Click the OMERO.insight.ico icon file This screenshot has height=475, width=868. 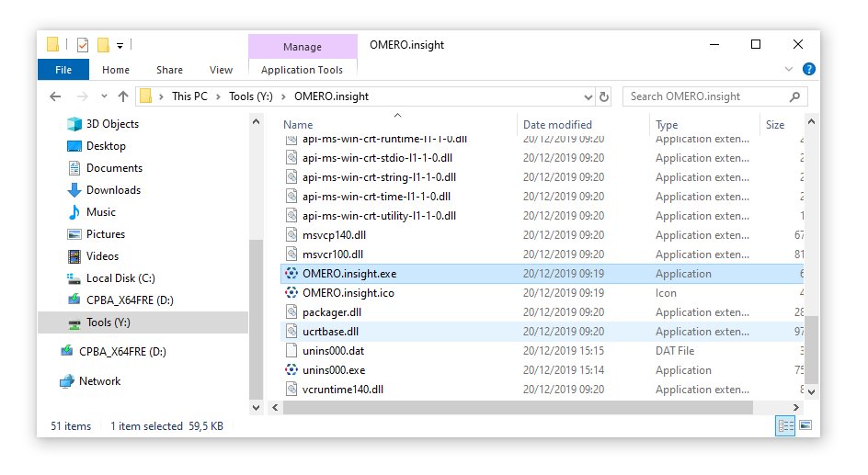click(x=291, y=293)
